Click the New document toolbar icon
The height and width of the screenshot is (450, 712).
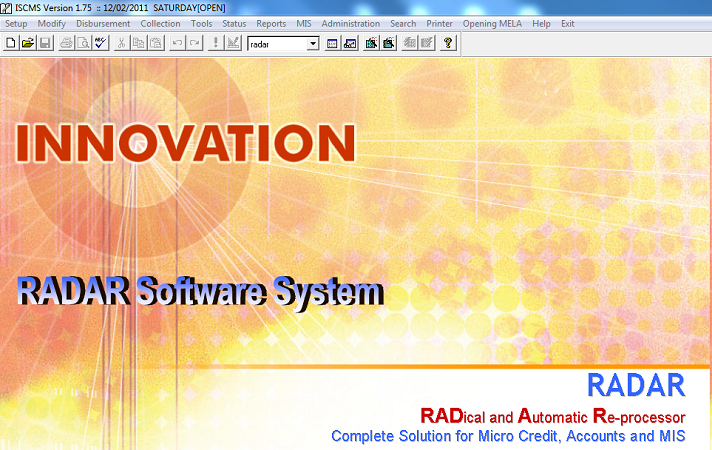tap(11, 43)
